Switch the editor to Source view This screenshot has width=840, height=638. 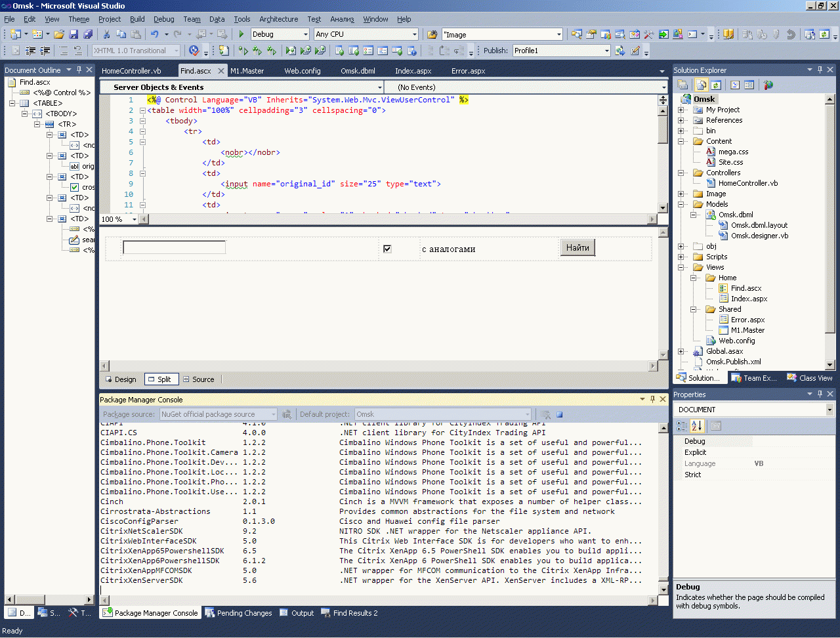point(199,379)
